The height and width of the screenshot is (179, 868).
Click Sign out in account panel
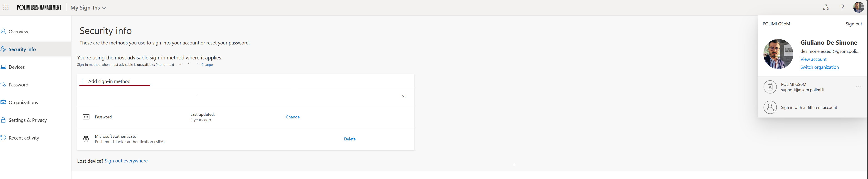(x=853, y=24)
